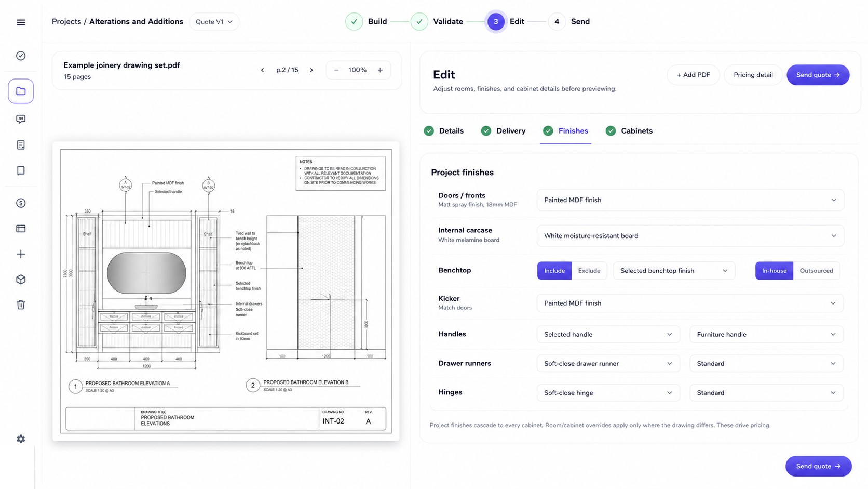Zoom in PDF with plus icon
This screenshot has width=868, height=489.
pos(380,70)
